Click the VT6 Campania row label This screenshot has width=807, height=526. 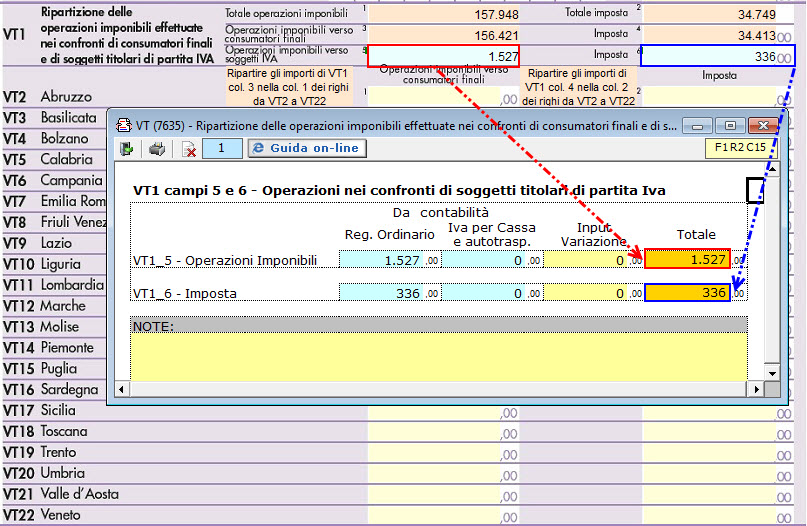coord(52,181)
